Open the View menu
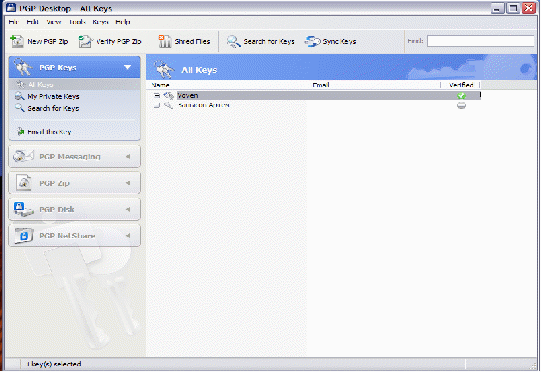 coord(54,22)
